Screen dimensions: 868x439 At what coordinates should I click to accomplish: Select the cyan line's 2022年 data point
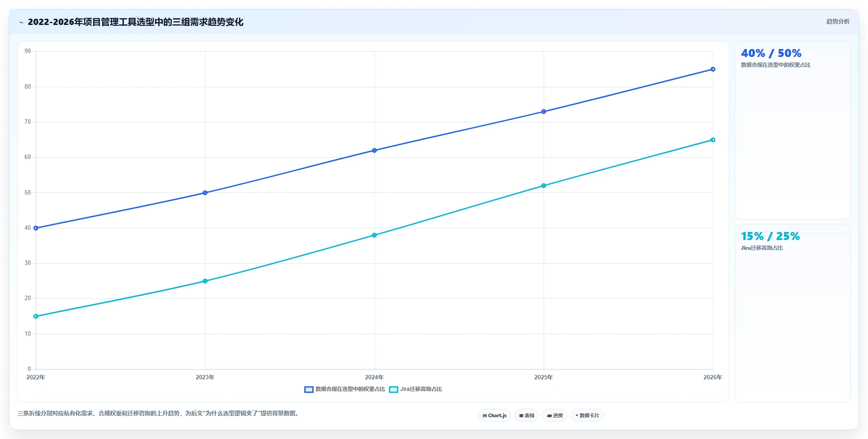(x=36, y=316)
